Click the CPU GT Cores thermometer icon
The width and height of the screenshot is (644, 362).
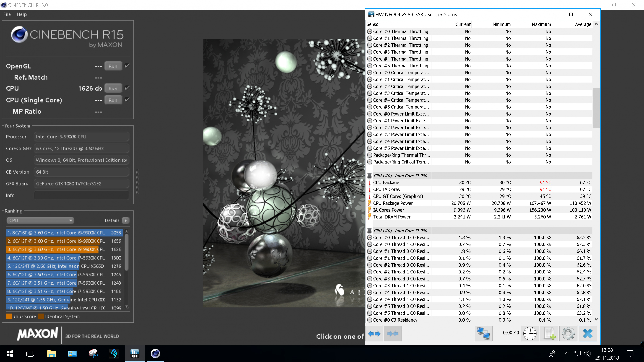(x=370, y=196)
